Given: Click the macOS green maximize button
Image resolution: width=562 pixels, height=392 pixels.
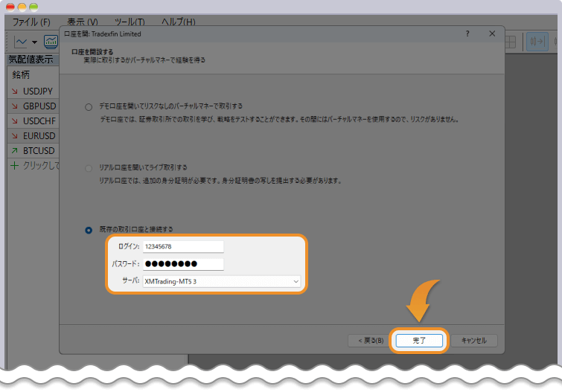Looking at the screenshot, I should pyautogui.click(x=33, y=7).
